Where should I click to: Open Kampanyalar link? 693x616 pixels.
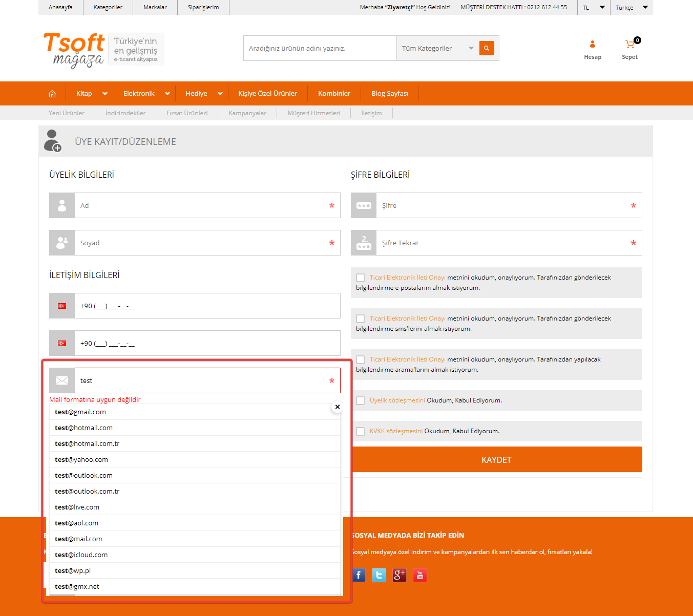click(247, 113)
